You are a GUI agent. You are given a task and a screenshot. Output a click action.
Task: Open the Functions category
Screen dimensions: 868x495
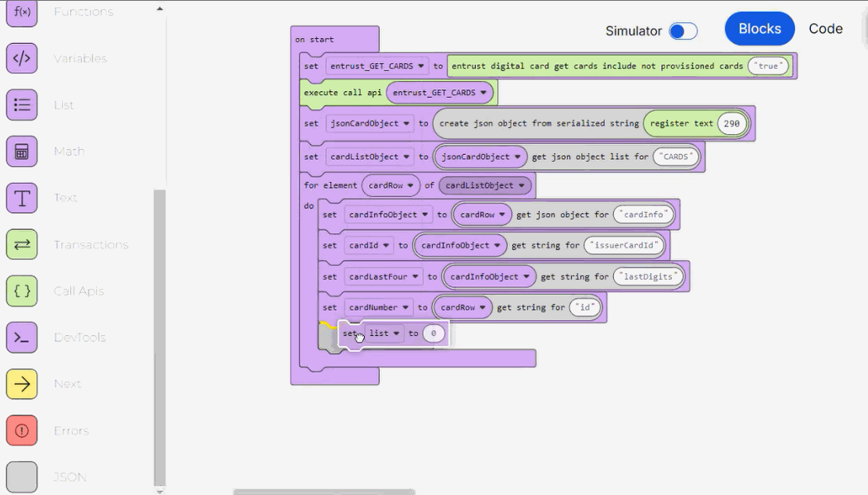[x=21, y=12]
